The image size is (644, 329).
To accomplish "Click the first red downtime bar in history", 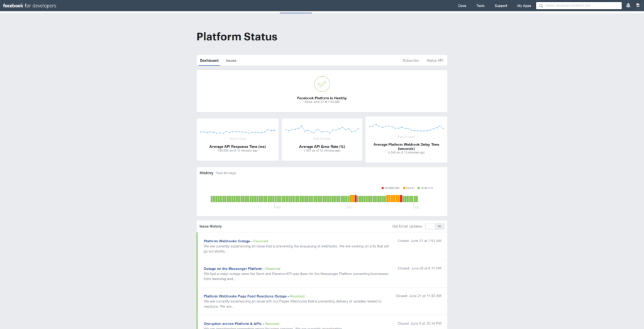I will (356, 199).
